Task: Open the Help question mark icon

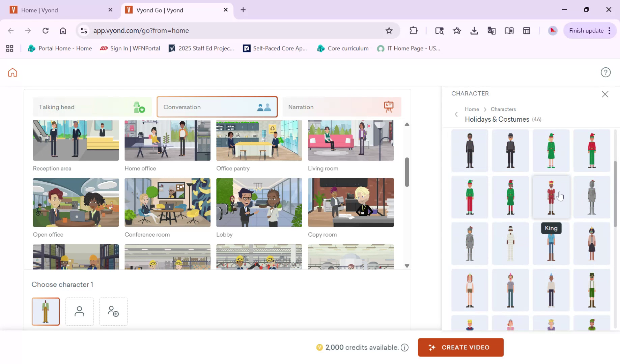Action: [605, 72]
